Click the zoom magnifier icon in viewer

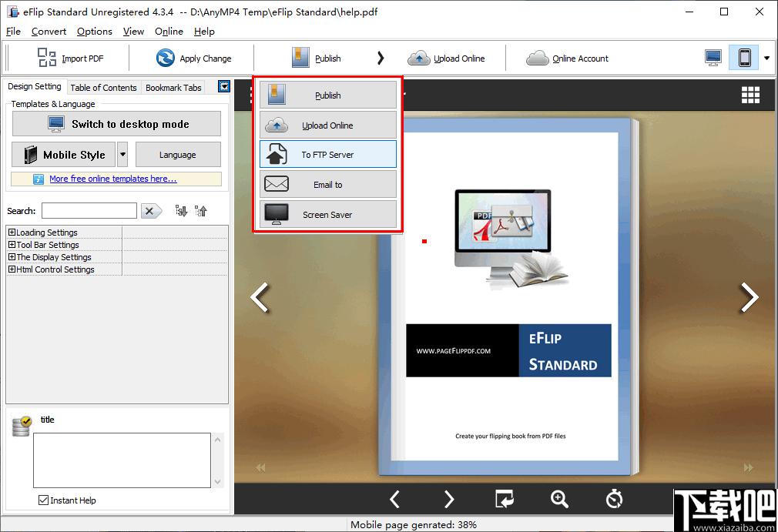pyautogui.click(x=559, y=499)
